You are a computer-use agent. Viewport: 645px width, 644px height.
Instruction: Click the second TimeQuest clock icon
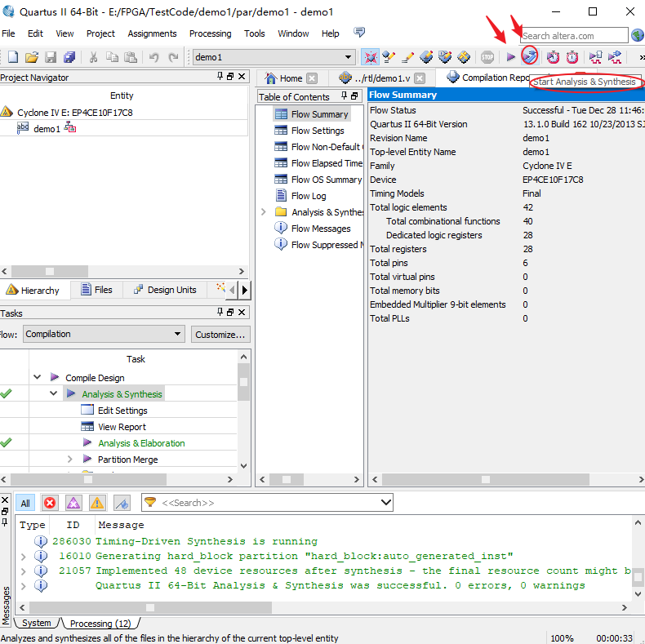[x=572, y=57]
